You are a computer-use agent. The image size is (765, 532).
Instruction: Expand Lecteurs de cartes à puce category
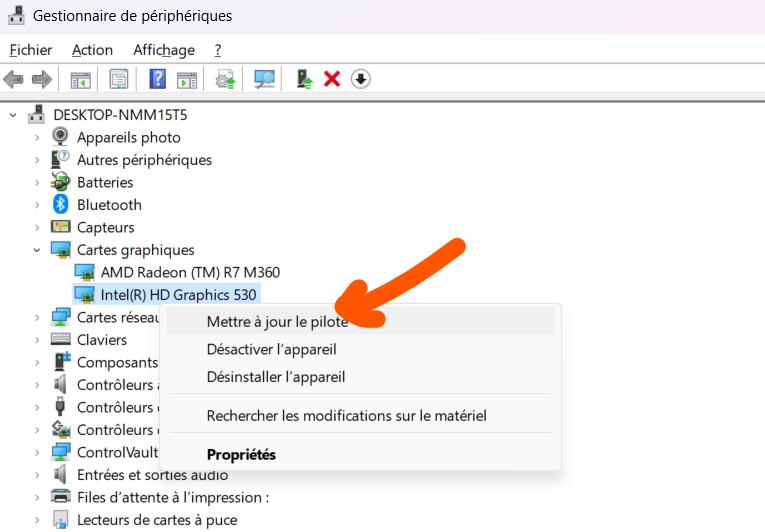pos(37,520)
